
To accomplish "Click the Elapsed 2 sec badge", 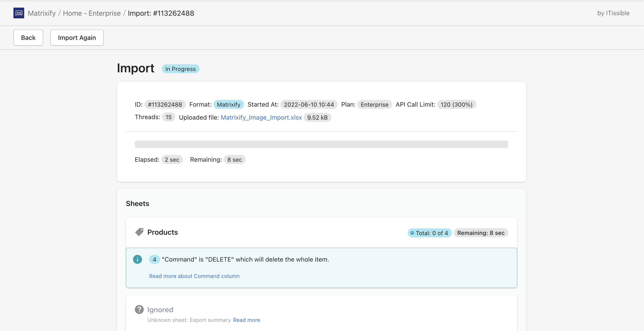I will 172,159.
